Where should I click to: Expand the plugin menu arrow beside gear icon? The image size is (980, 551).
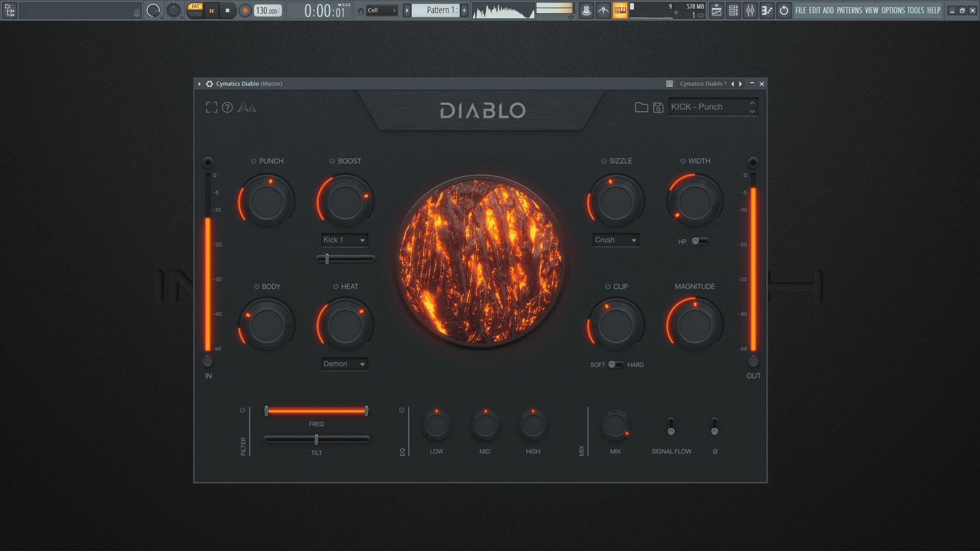(x=200, y=84)
